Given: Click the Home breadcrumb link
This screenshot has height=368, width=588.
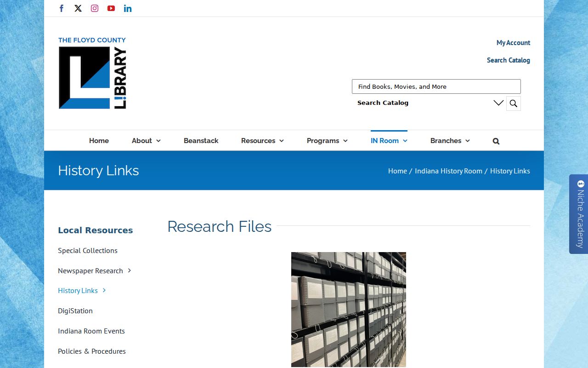Looking at the screenshot, I should 397,171.
